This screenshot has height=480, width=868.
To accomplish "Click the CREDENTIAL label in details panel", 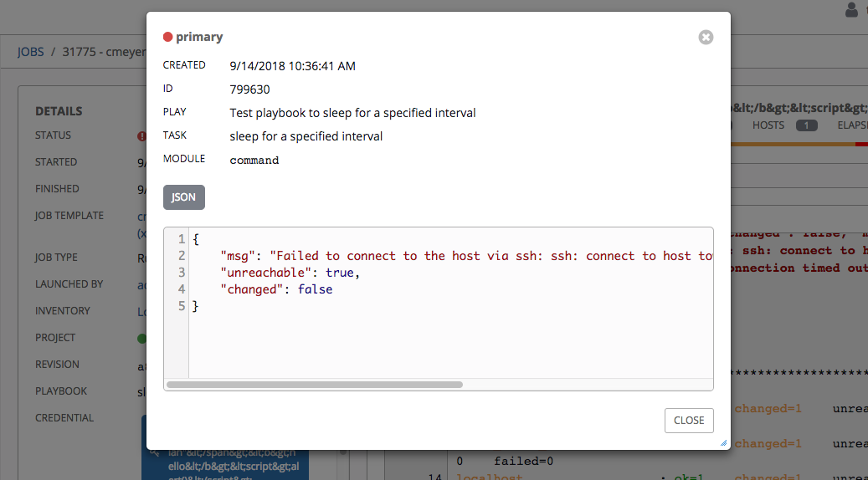I will [64, 418].
